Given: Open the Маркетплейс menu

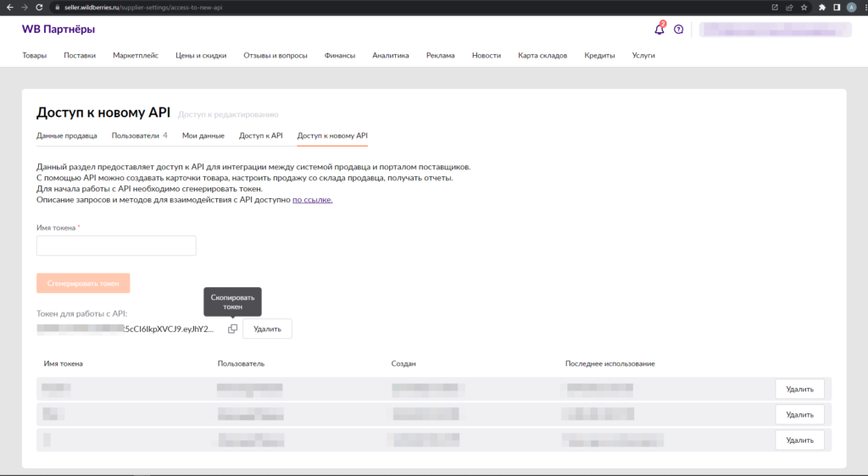Looking at the screenshot, I should tap(136, 55).
